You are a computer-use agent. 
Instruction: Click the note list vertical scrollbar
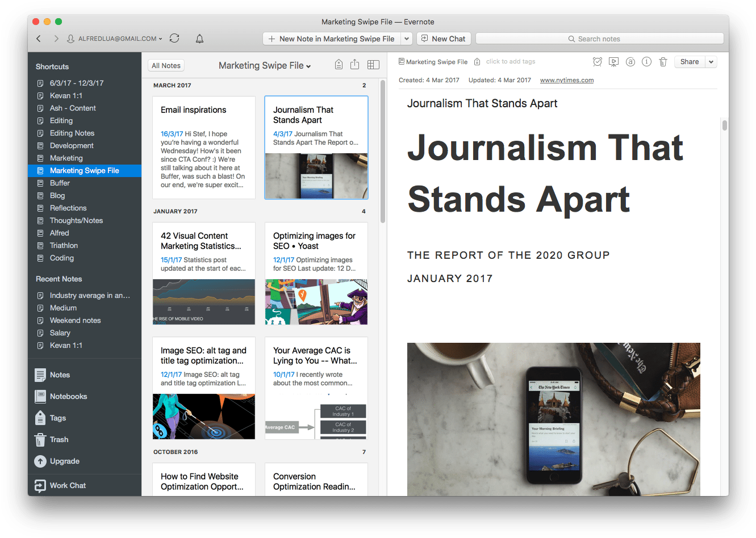pyautogui.click(x=383, y=153)
